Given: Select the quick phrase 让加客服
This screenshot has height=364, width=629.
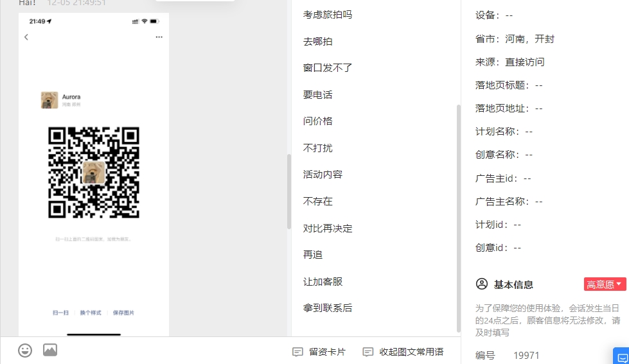Looking at the screenshot, I should [323, 282].
